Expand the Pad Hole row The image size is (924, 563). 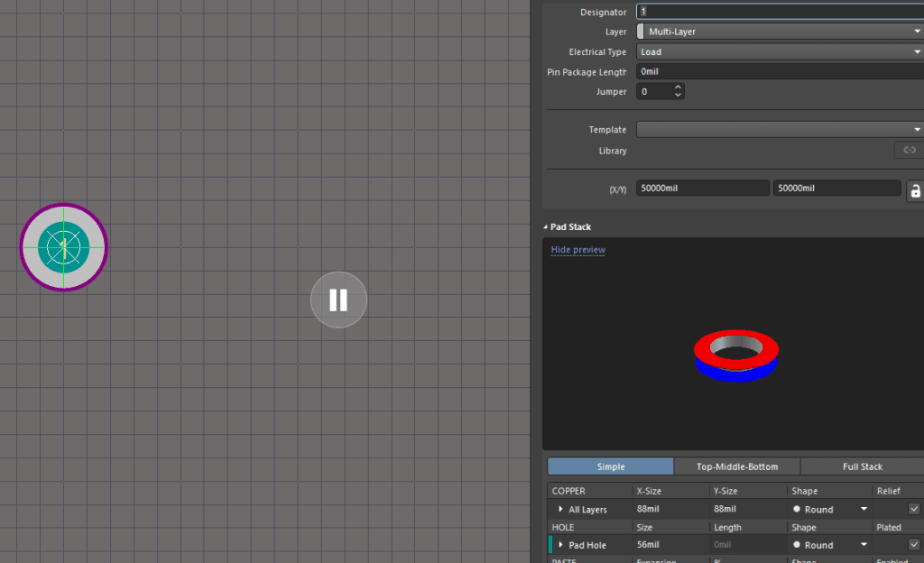560,545
